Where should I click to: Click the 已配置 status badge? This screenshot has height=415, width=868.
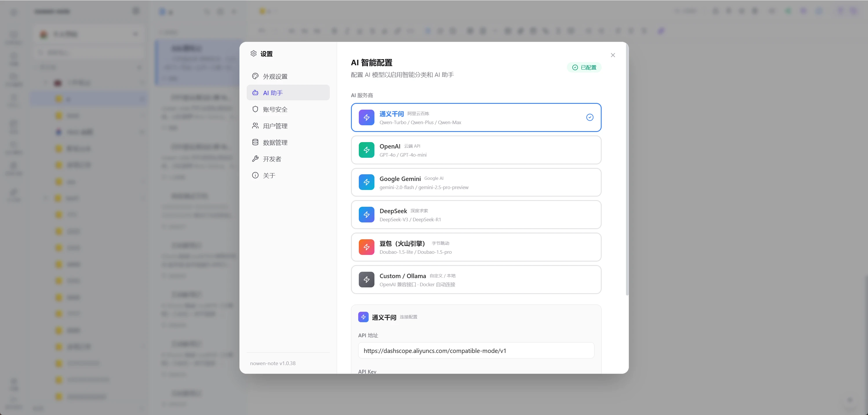coord(584,67)
